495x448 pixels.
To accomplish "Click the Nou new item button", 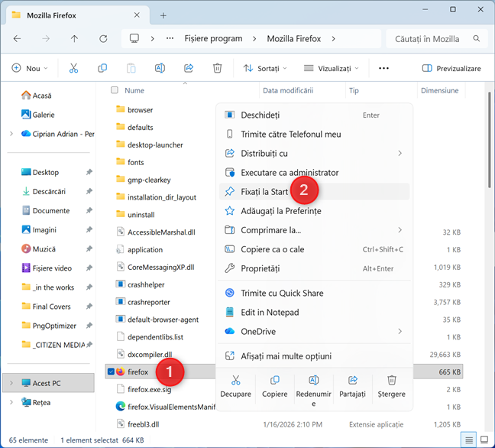I will point(29,68).
